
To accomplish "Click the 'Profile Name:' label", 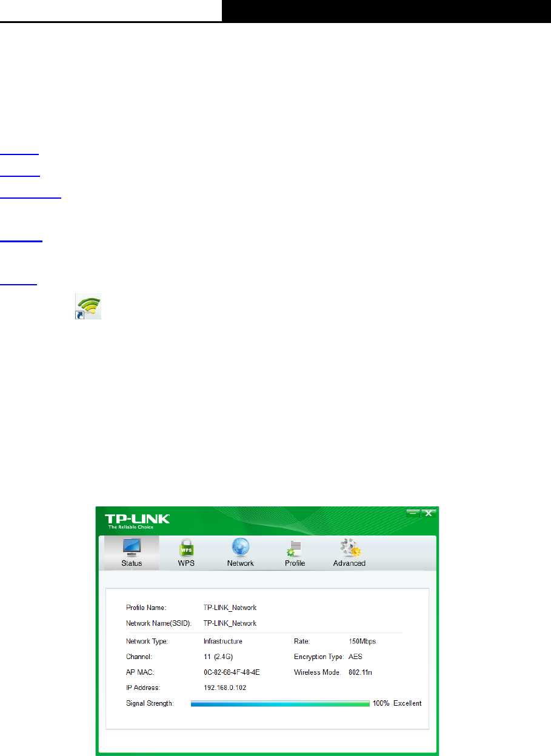I will [146, 608].
